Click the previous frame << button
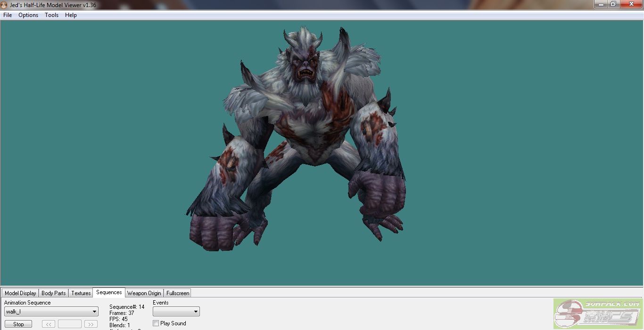Screen dimensions: 644x330 (49, 324)
